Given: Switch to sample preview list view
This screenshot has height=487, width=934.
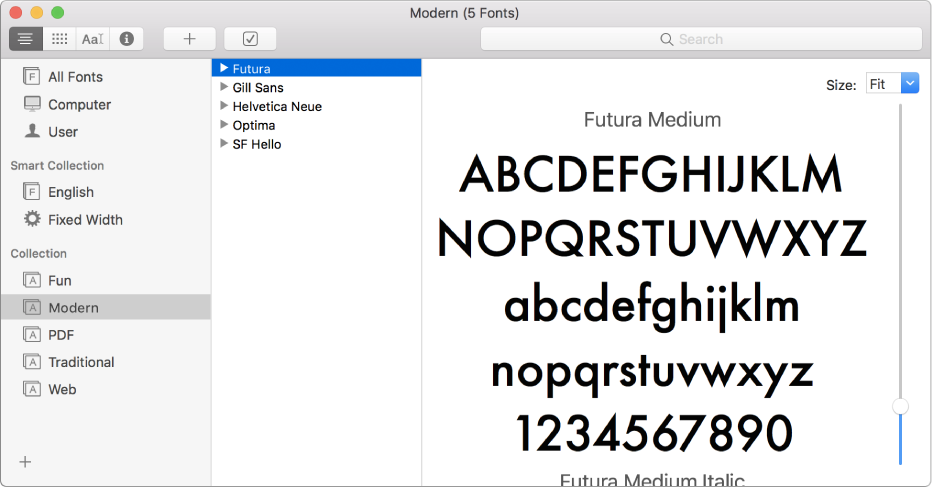Looking at the screenshot, I should (x=26, y=39).
